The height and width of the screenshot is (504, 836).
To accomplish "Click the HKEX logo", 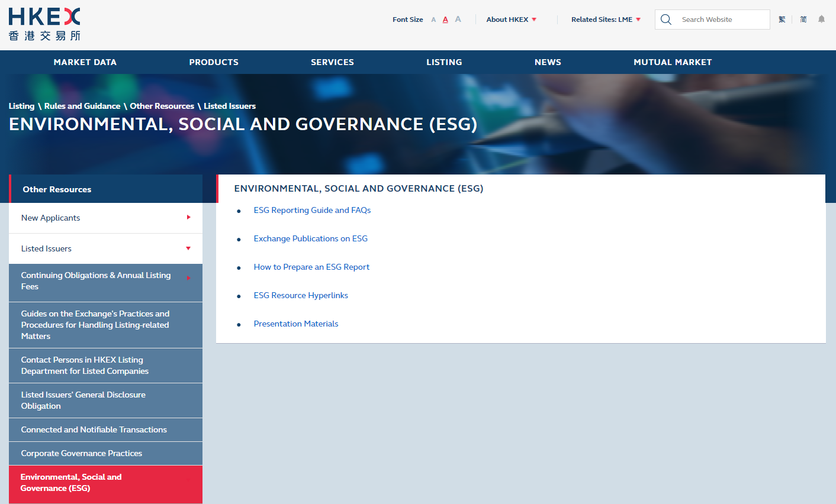I will click(x=44, y=24).
